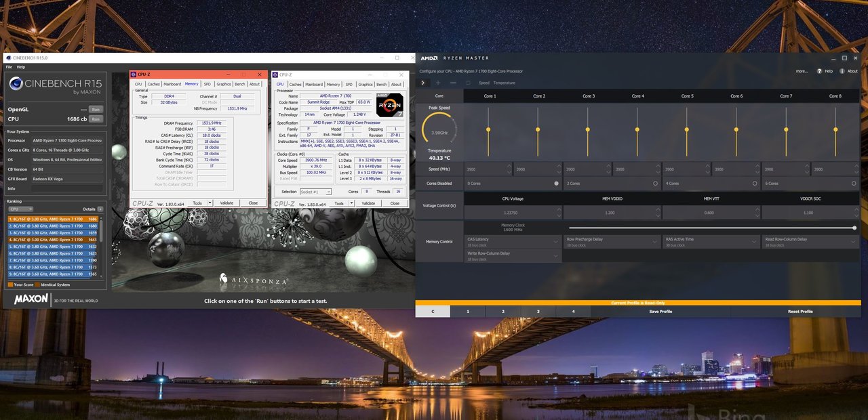The image size is (868, 420).
Task: Show Temperature view in Ryzen Master toolbar
Action: click(x=504, y=83)
